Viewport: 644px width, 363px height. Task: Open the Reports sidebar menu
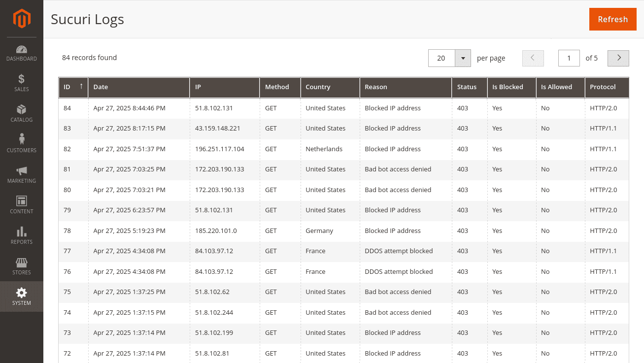pyautogui.click(x=22, y=236)
